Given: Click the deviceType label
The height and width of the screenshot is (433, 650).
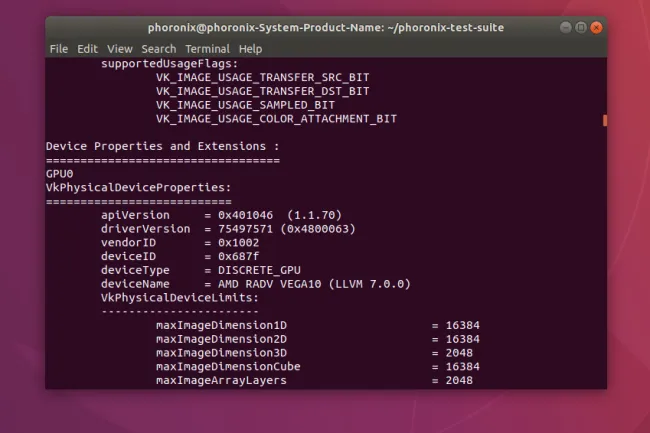Looking at the screenshot, I should pyautogui.click(x=135, y=270).
